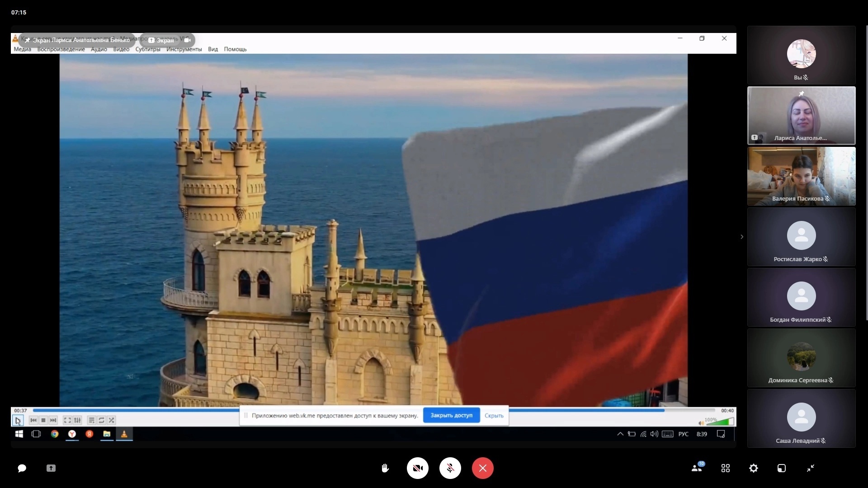Image resolution: width=868 pixels, height=488 pixels.
Task: Click the battery tray icon
Action: click(x=632, y=434)
